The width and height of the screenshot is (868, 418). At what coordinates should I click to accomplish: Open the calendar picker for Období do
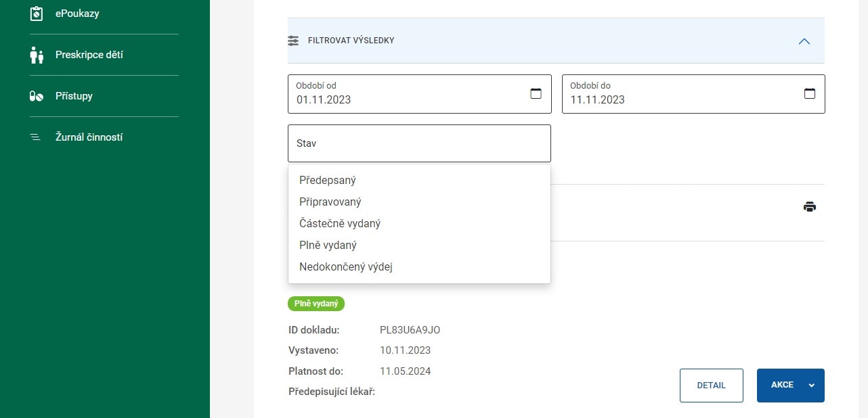pos(809,94)
